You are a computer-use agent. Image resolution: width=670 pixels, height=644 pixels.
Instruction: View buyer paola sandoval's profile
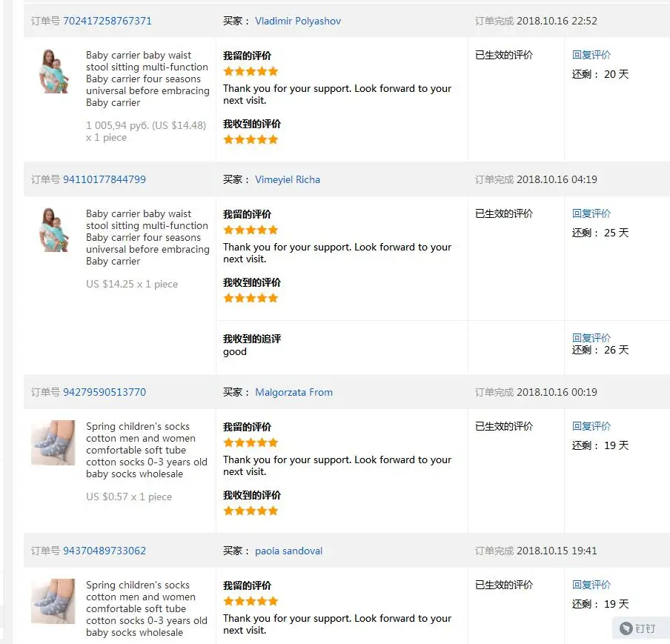[x=288, y=551]
